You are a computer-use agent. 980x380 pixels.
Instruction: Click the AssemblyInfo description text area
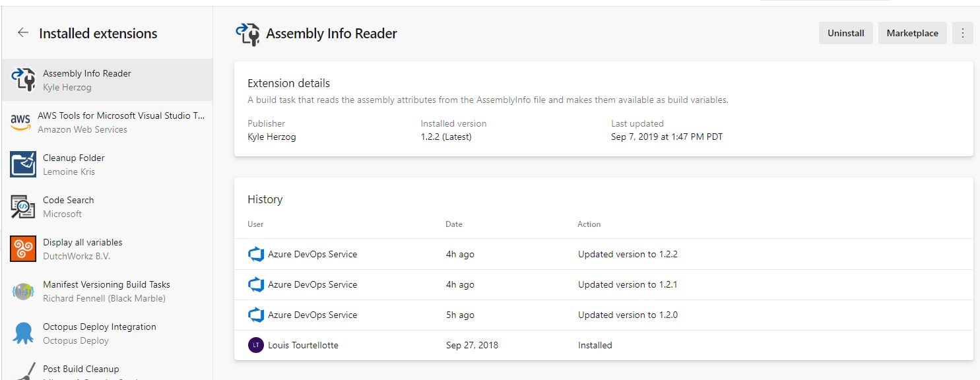(x=488, y=100)
